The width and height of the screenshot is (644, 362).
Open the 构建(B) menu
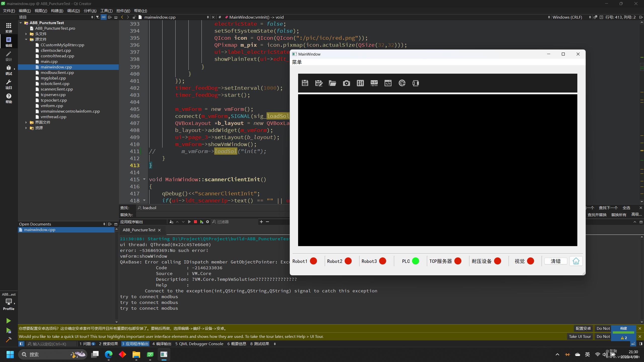(57, 11)
